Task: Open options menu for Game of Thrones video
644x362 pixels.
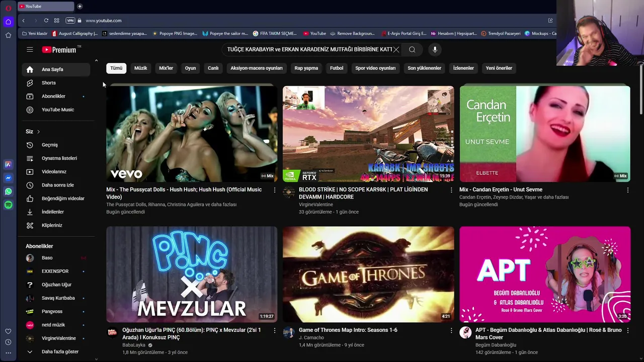Action: point(451,330)
